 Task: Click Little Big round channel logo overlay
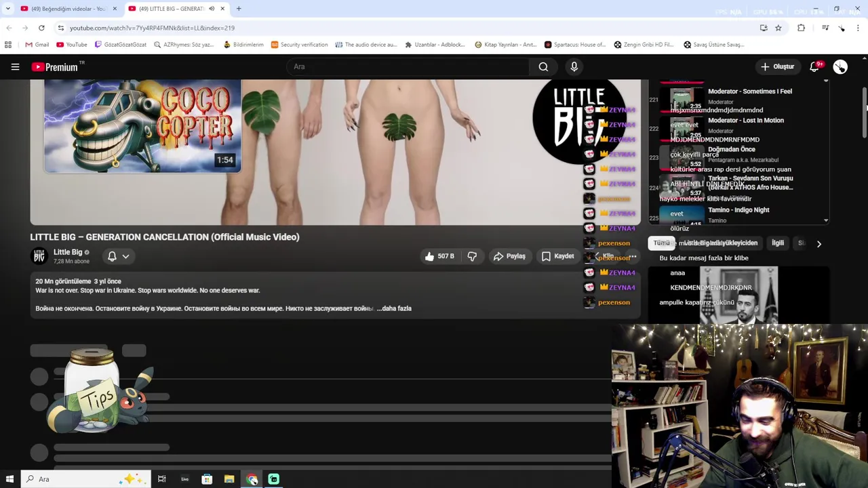tap(580, 121)
